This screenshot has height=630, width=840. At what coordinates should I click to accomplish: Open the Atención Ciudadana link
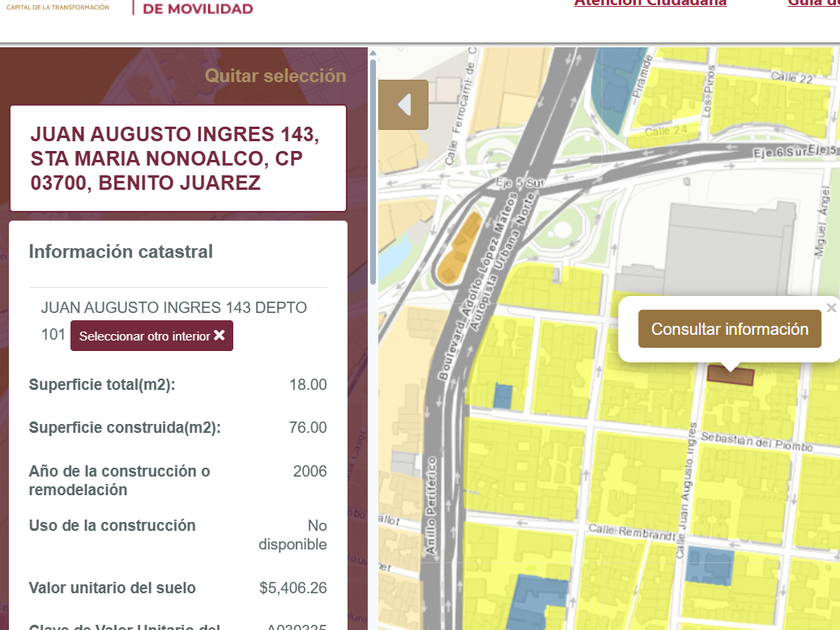[x=650, y=3]
